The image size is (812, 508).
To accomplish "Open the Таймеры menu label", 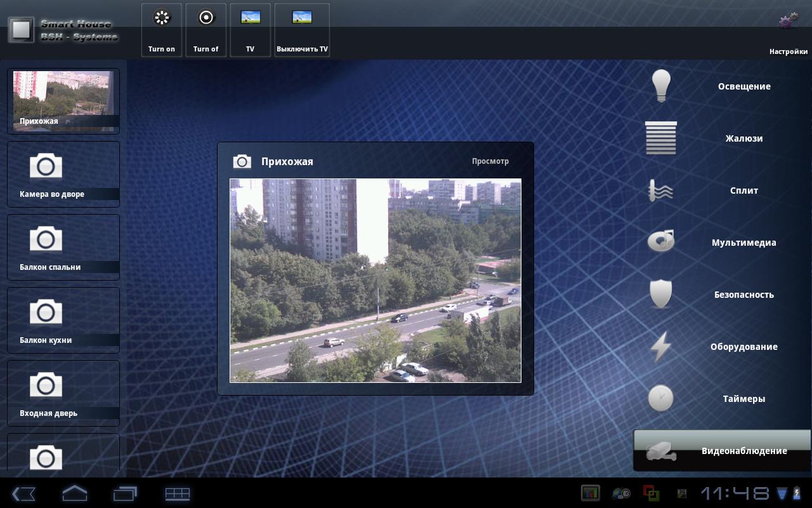I will [x=744, y=399].
